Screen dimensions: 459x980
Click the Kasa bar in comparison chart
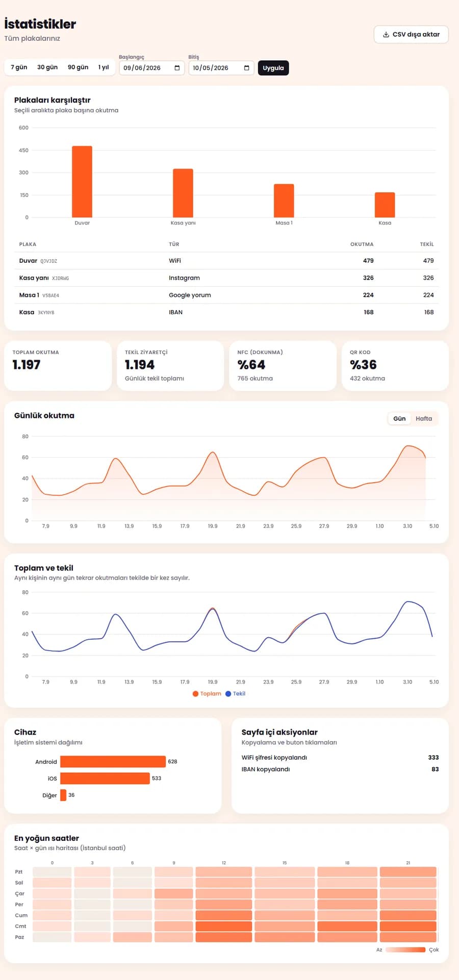click(x=385, y=205)
